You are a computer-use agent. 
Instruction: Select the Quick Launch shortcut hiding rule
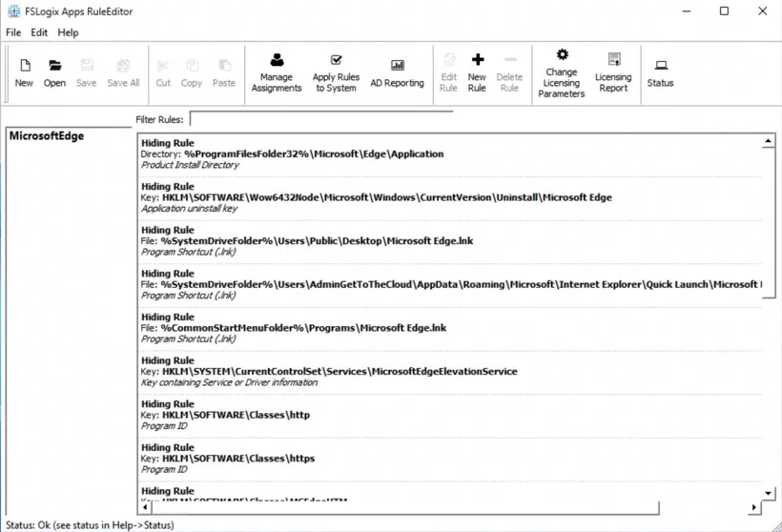tap(451, 284)
